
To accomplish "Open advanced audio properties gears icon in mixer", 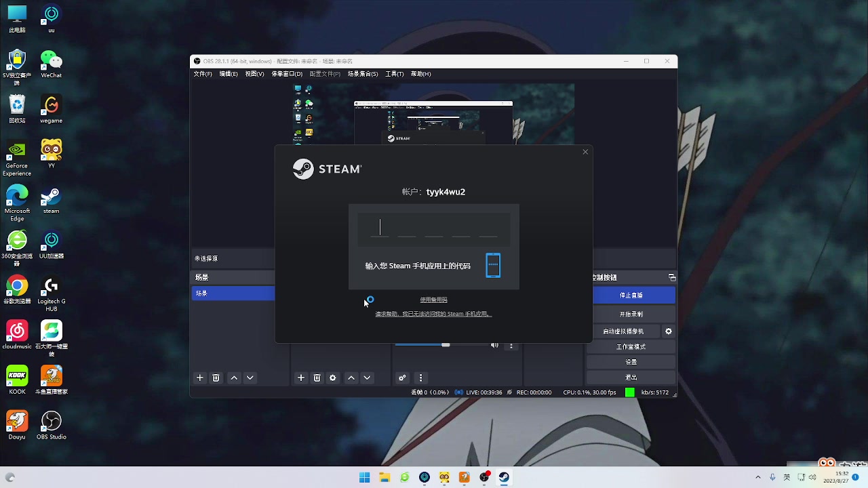I will point(402,378).
